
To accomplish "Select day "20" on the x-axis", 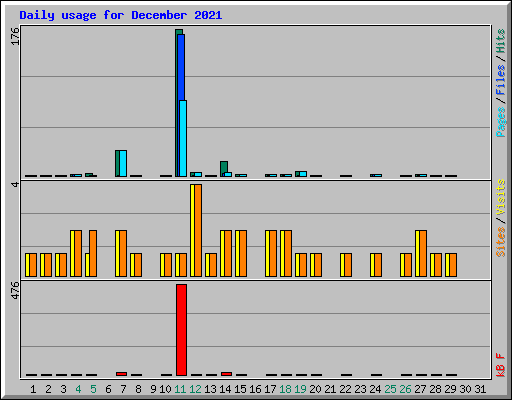I will pyautogui.click(x=315, y=389).
